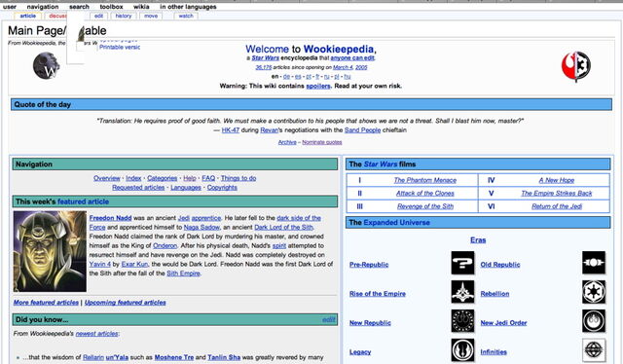
Task: Open the search menu
Action: point(79,7)
